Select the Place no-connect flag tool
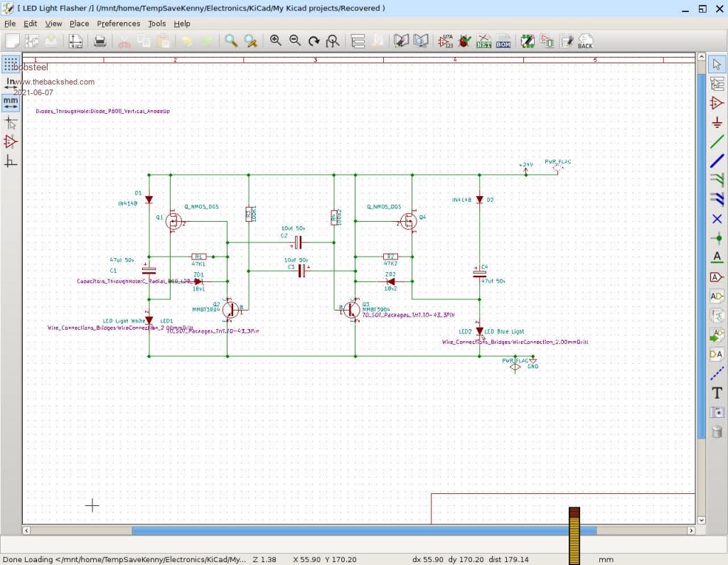Screen dimensions: 728x565 click(x=717, y=219)
